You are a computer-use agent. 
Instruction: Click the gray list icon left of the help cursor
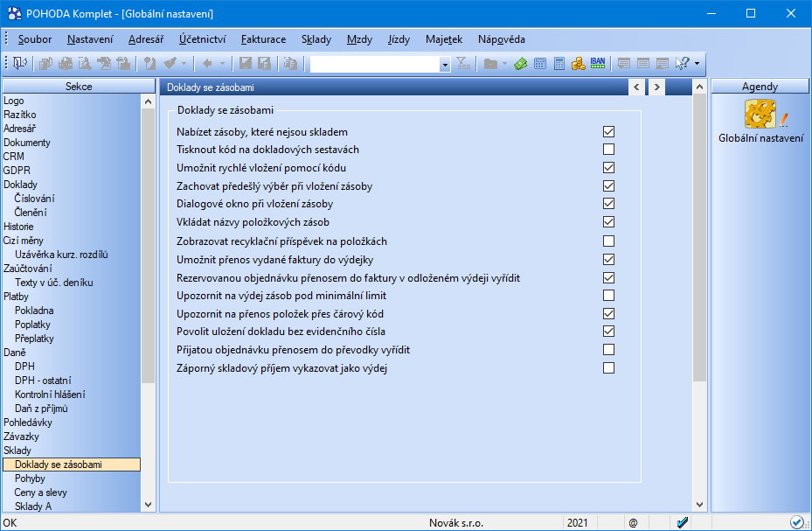663,64
